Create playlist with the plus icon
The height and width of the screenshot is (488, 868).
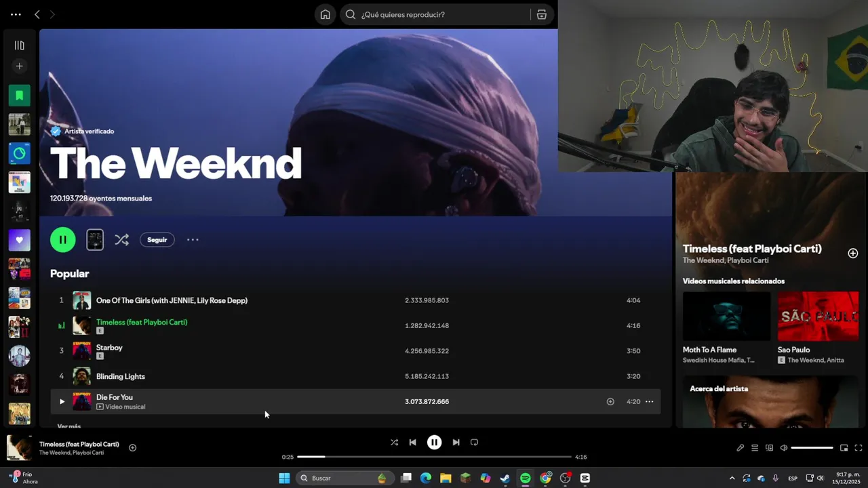pyautogui.click(x=19, y=66)
